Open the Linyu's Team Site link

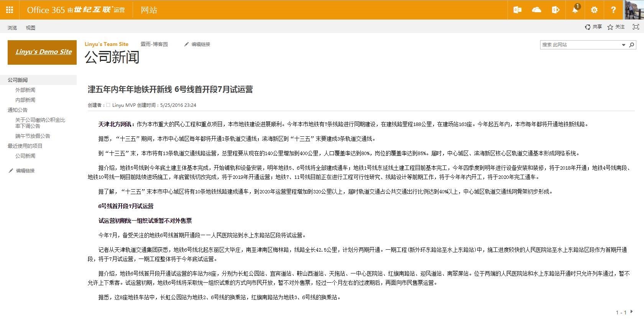coord(106,44)
